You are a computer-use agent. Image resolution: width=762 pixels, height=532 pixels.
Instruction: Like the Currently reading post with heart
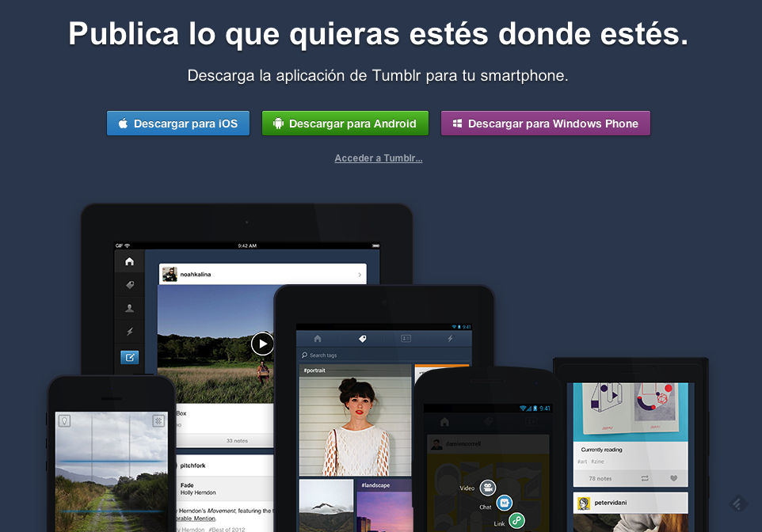click(x=674, y=478)
